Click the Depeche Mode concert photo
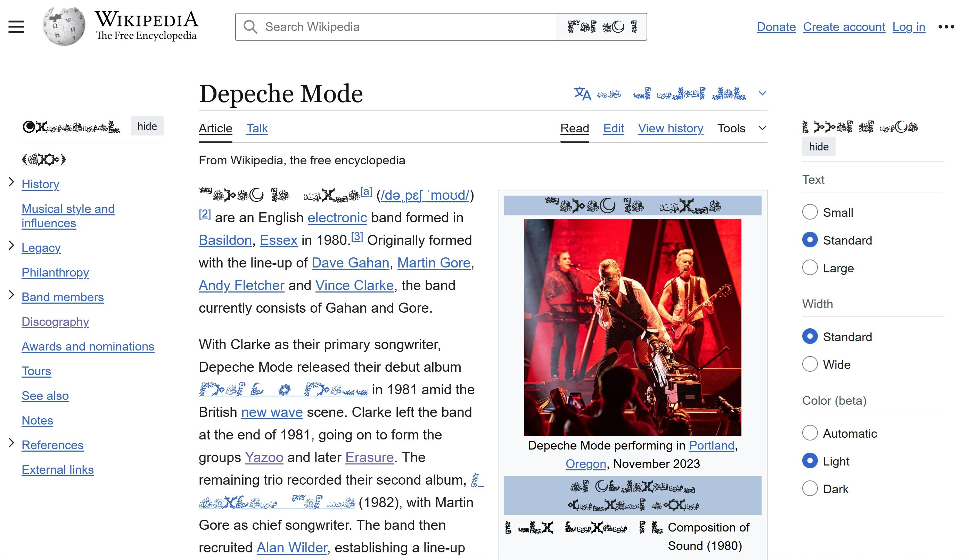 tap(632, 327)
